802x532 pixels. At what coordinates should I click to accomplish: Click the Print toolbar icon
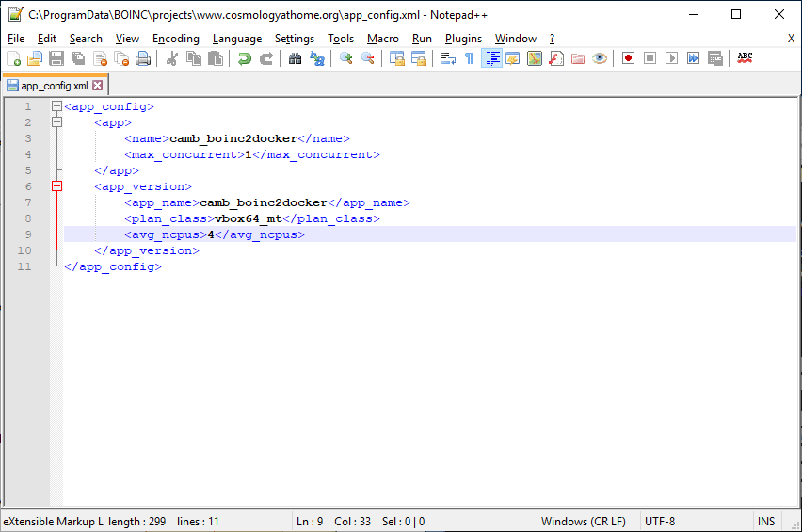tap(143, 58)
